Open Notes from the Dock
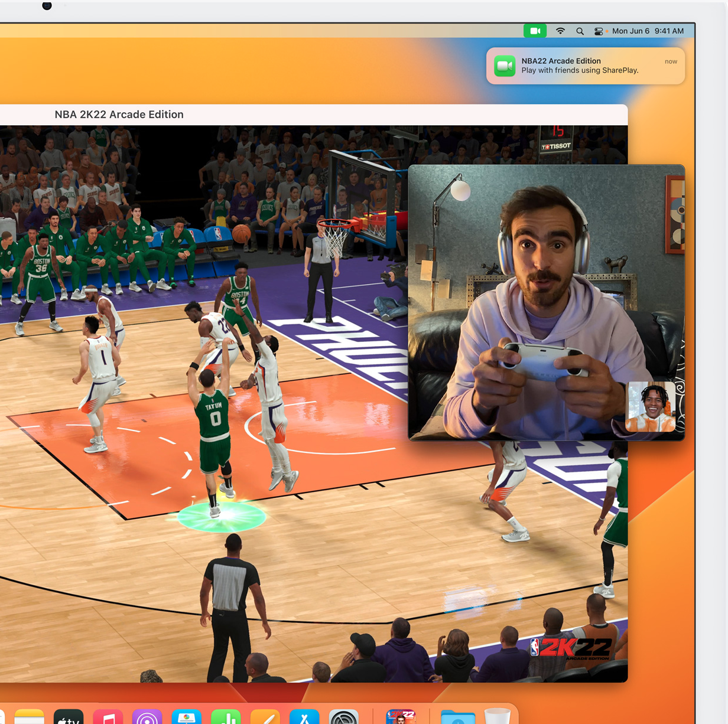 pos(29,716)
